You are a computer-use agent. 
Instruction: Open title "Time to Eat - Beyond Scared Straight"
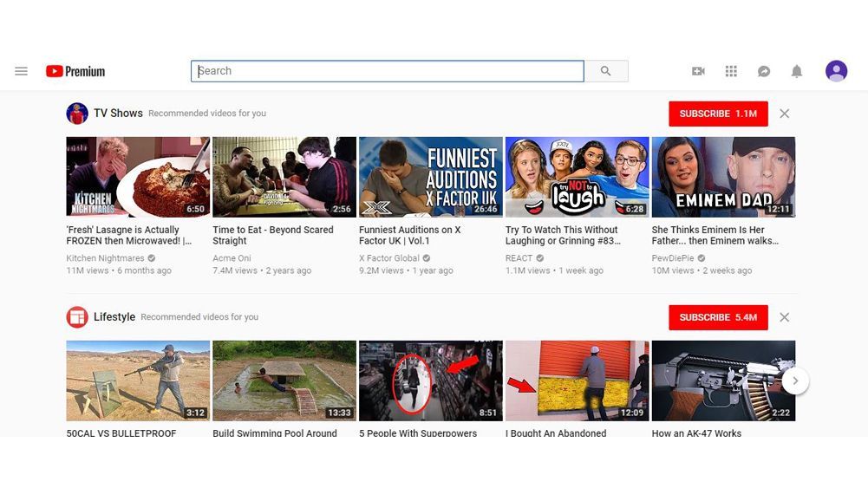273,235
